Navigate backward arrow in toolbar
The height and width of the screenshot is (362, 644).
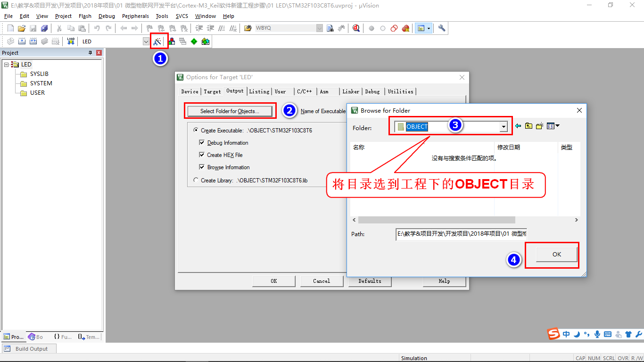(x=124, y=28)
